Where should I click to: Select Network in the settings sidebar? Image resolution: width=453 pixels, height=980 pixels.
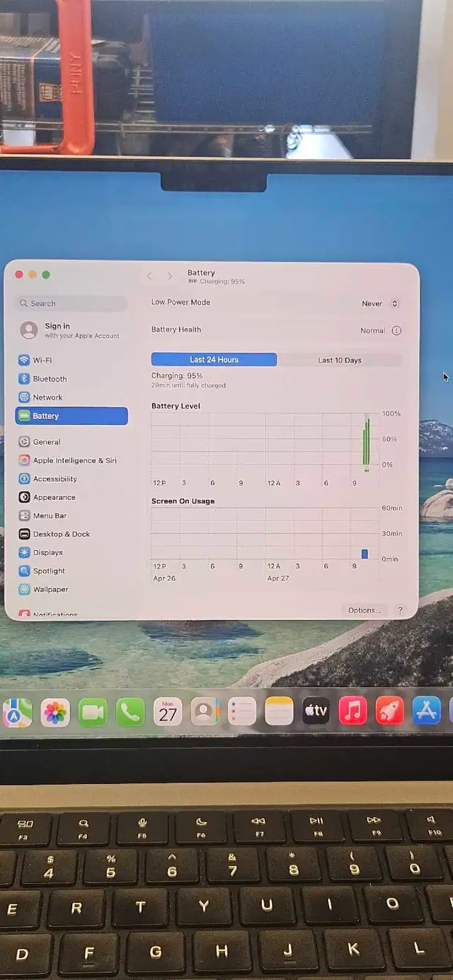coord(71,397)
